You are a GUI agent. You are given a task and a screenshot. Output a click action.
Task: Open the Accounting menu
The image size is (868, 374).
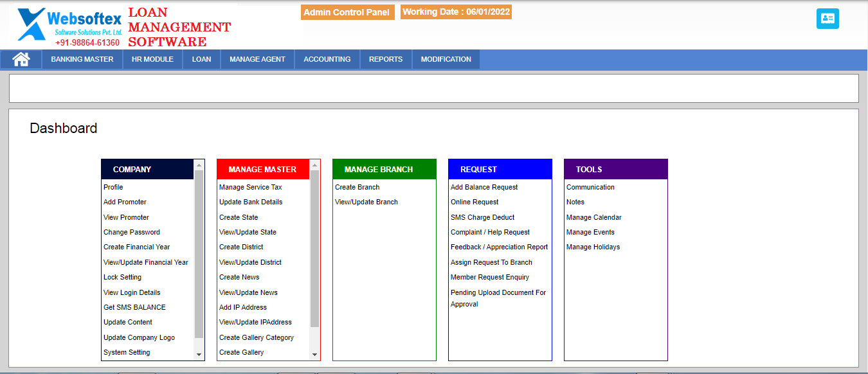point(327,59)
